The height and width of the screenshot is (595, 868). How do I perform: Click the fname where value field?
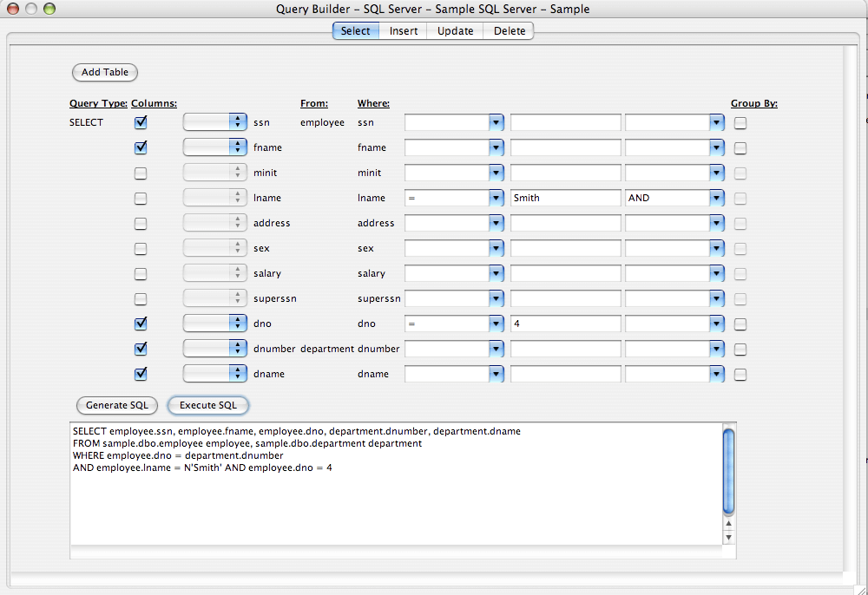click(x=565, y=147)
